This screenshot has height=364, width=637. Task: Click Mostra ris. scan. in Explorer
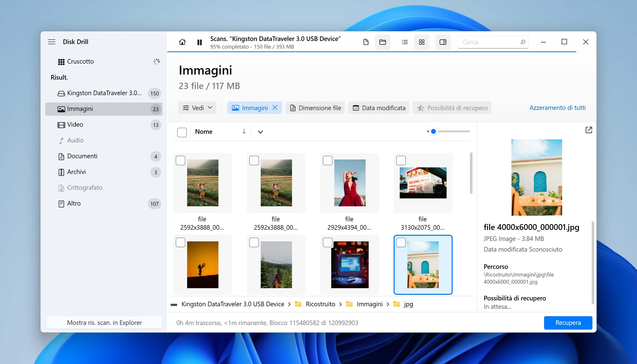click(x=104, y=323)
